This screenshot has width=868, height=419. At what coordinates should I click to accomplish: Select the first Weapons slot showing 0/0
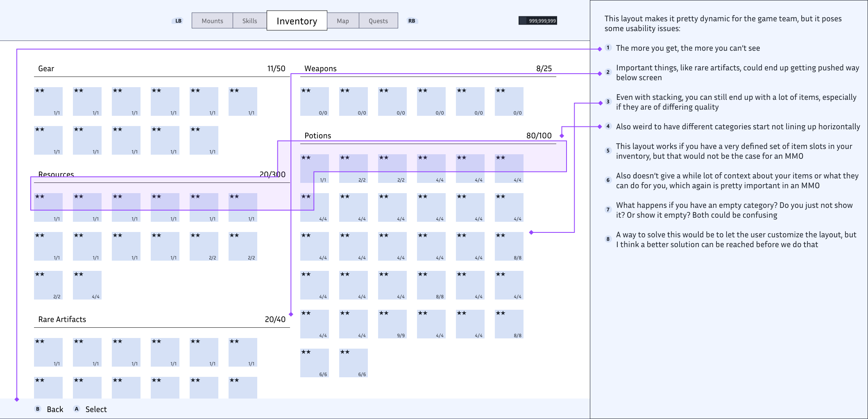314,101
